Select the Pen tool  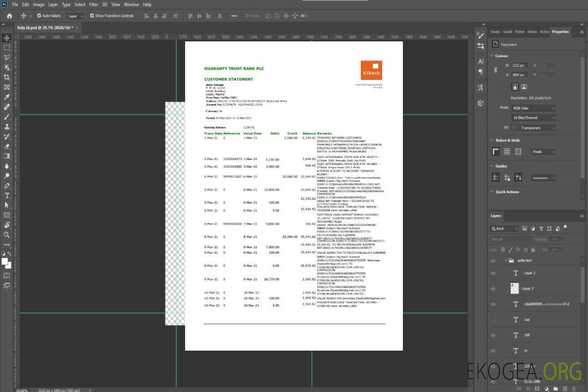[x=7, y=186]
